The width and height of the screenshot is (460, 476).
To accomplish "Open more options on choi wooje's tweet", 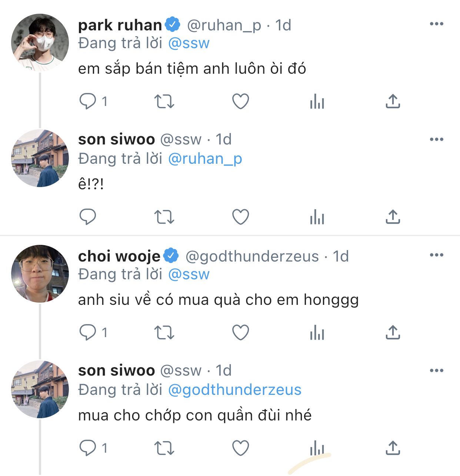I will point(436,255).
